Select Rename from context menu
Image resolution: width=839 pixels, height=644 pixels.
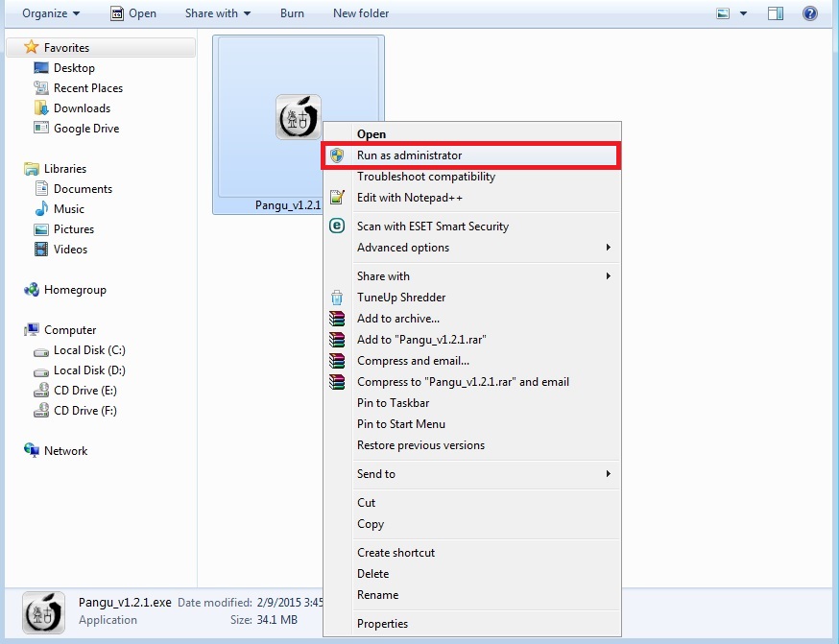tap(471, 595)
